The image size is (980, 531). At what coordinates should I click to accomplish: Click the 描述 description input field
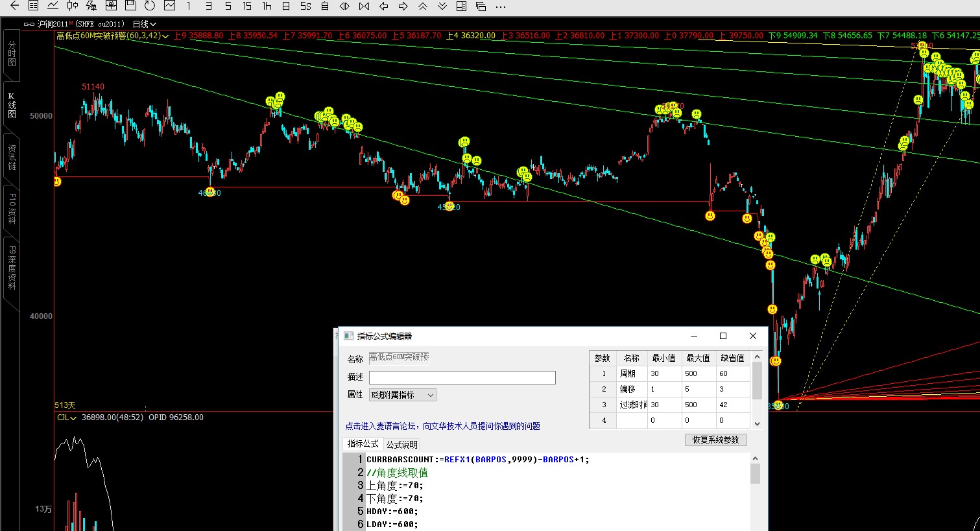click(462, 377)
